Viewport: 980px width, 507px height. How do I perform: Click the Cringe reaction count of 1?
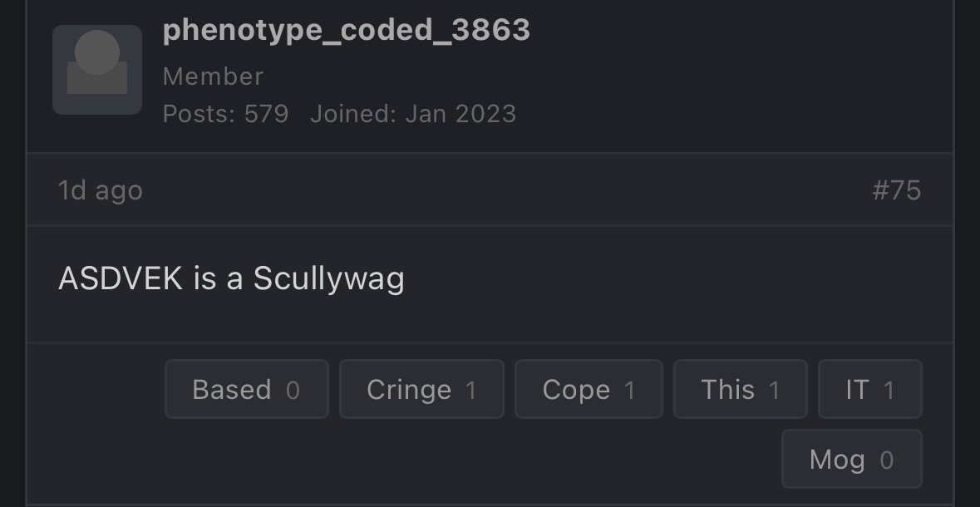coord(471,390)
